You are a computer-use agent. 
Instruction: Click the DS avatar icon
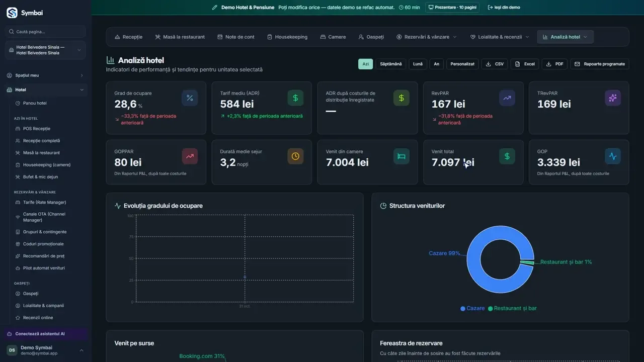click(12, 350)
